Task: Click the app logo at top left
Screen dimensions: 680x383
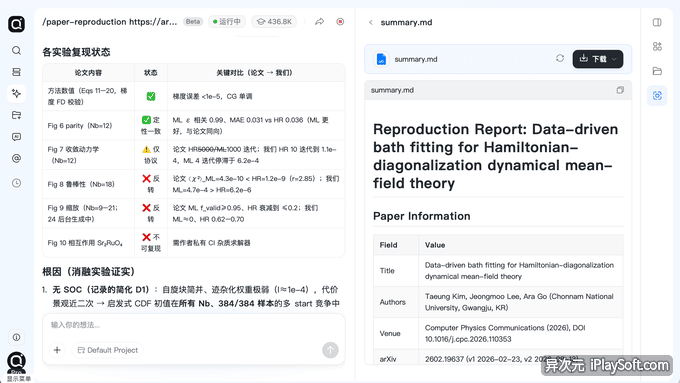Action: click(x=16, y=24)
